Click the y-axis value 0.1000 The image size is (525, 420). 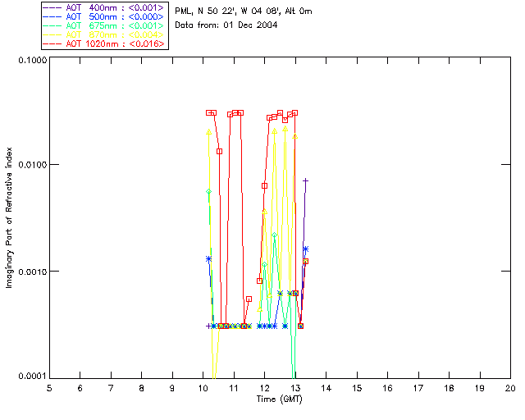tap(33, 60)
